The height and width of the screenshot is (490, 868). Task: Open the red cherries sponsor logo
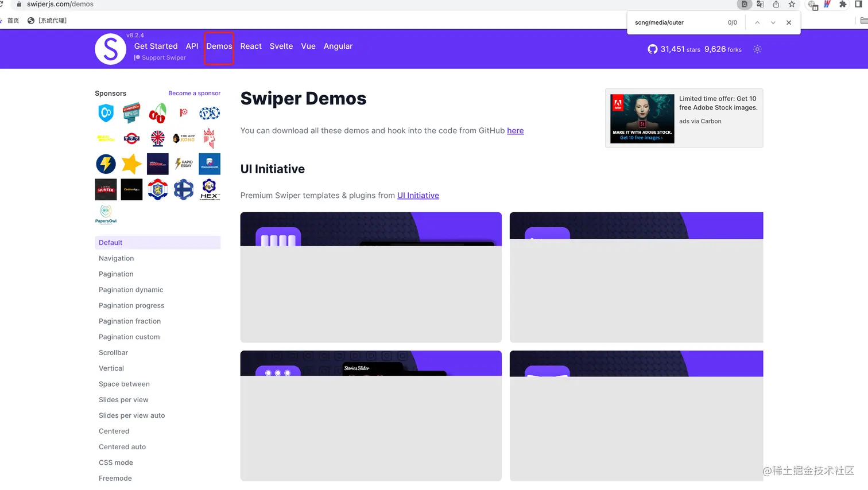pyautogui.click(x=158, y=113)
